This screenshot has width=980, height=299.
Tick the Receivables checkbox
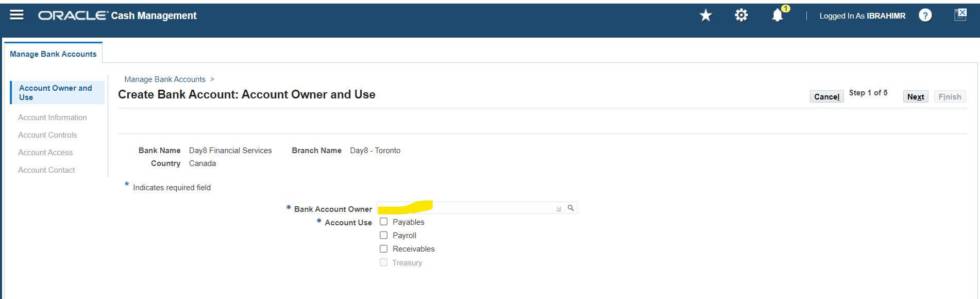(383, 248)
